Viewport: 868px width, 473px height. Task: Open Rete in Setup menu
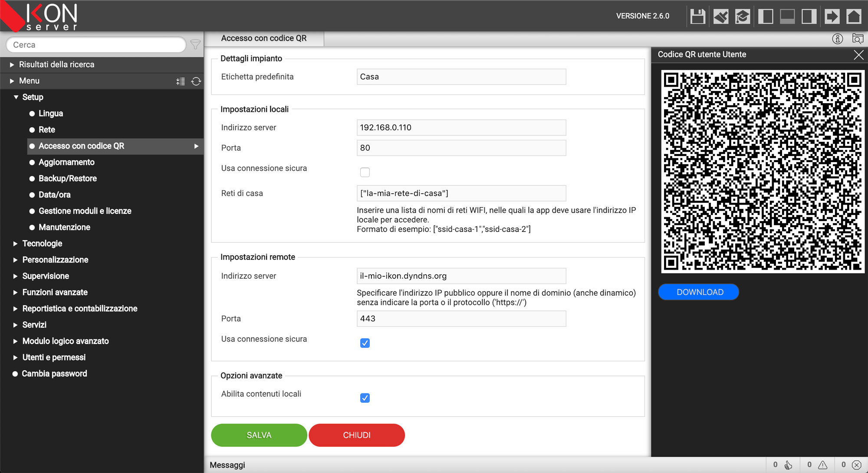(x=47, y=130)
